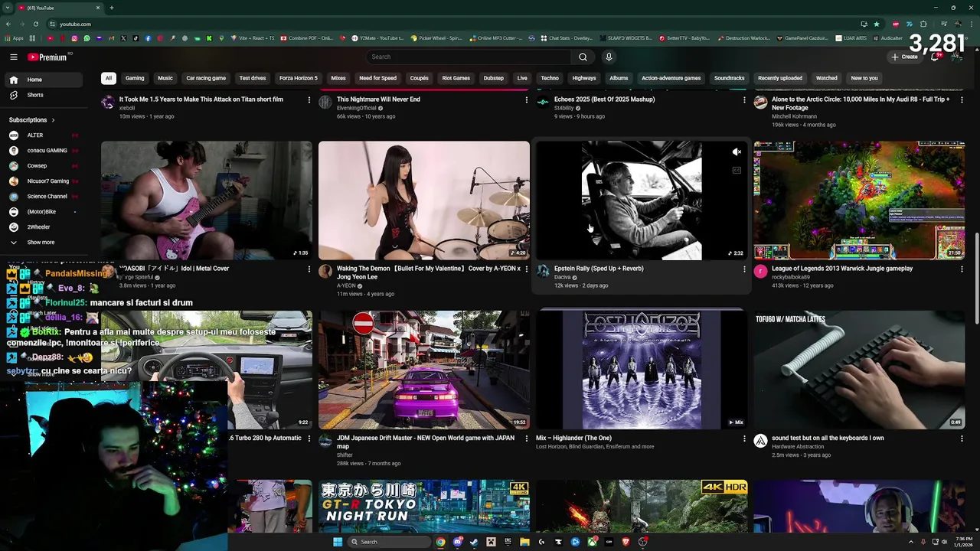
Task: Open League of Legends 2013 Warwick video title
Action: point(842,269)
